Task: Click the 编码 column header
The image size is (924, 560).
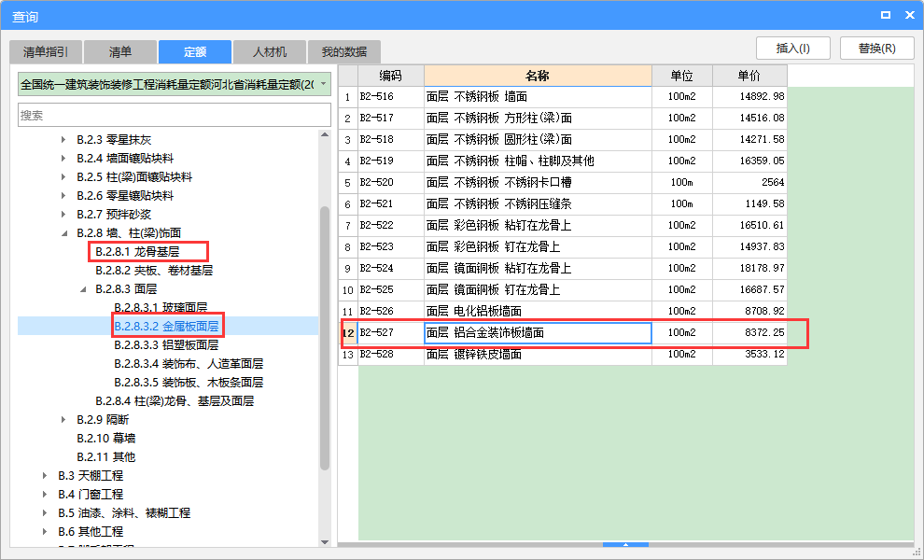Action: coord(391,76)
